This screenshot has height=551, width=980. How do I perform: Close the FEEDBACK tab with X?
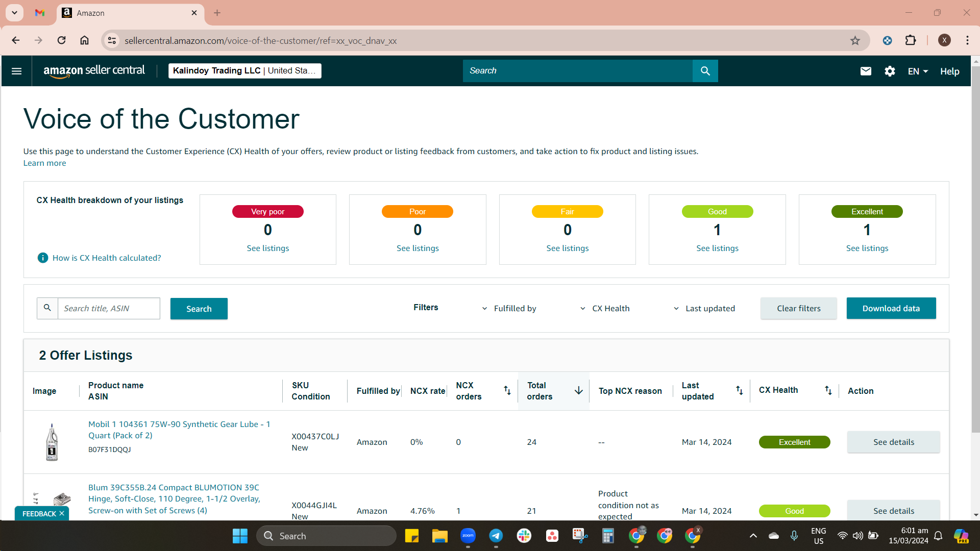tap(62, 513)
